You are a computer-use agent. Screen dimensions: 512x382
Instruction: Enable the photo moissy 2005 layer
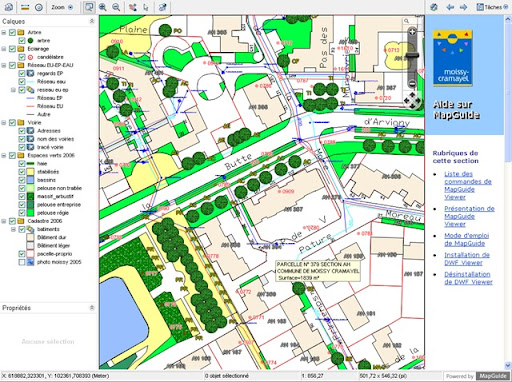click(x=22, y=262)
